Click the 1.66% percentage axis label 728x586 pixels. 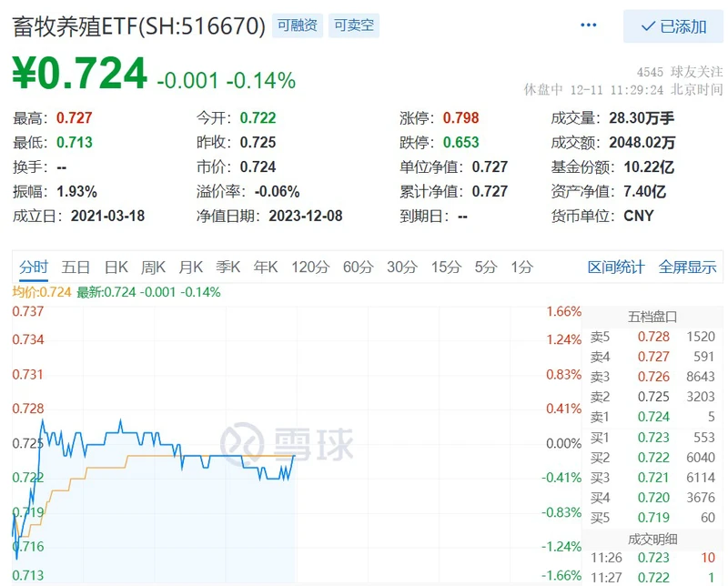pyautogui.click(x=563, y=311)
